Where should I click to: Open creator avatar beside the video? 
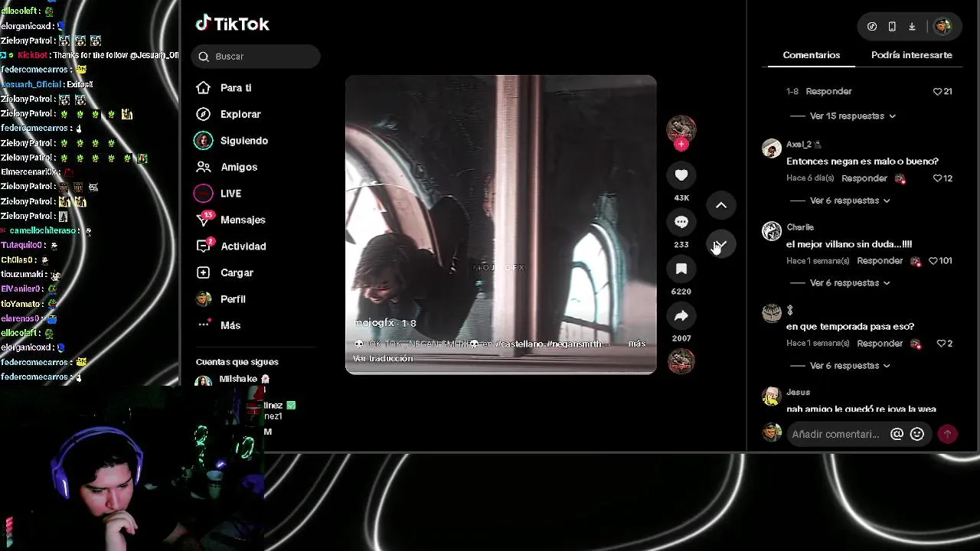[x=681, y=129]
